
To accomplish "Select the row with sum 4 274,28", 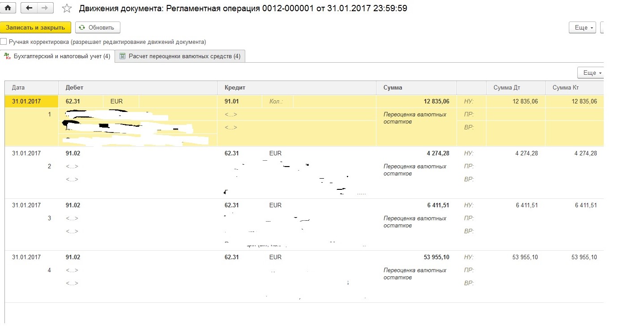I will pos(438,154).
